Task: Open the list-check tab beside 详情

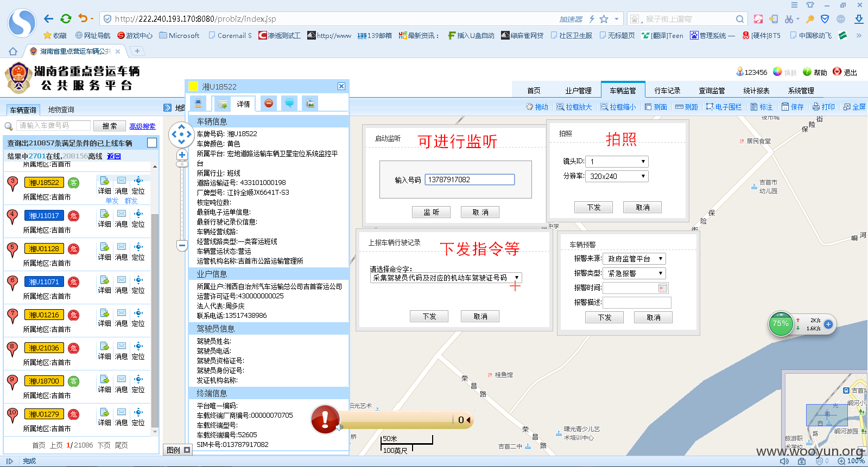Action: [x=222, y=104]
